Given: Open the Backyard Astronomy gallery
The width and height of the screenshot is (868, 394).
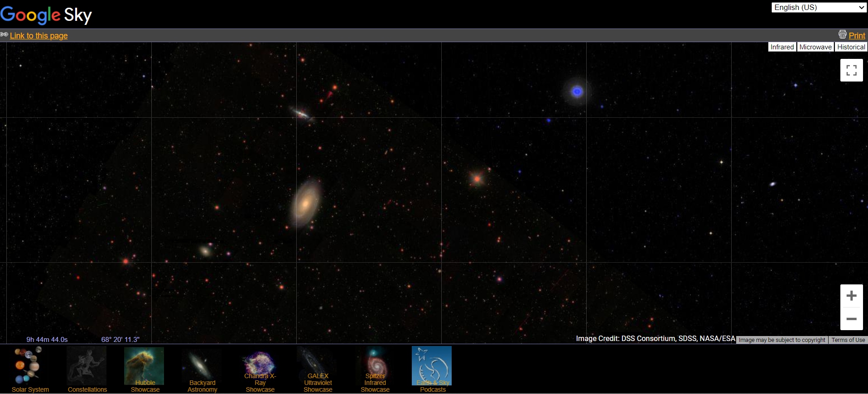Looking at the screenshot, I should coord(202,369).
